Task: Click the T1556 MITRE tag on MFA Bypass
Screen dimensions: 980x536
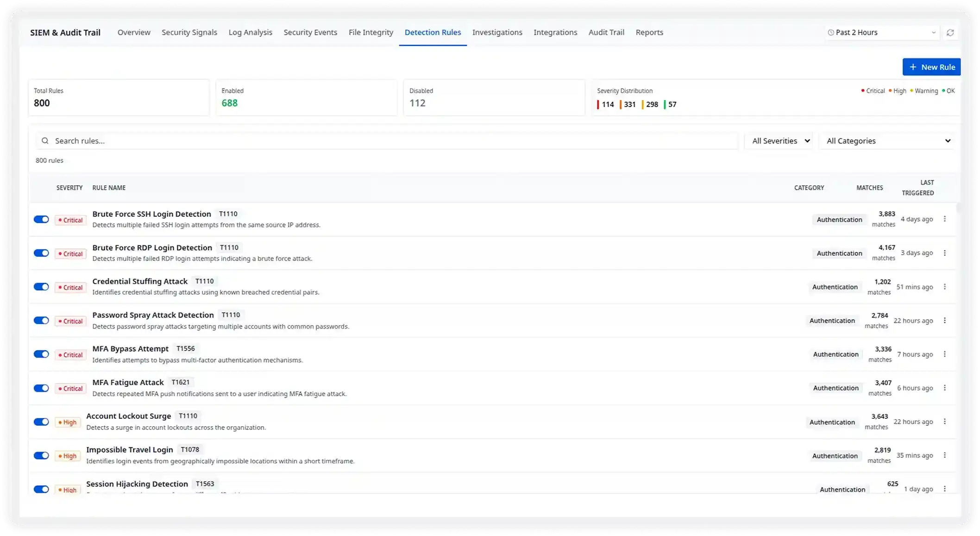Action: tap(185, 348)
